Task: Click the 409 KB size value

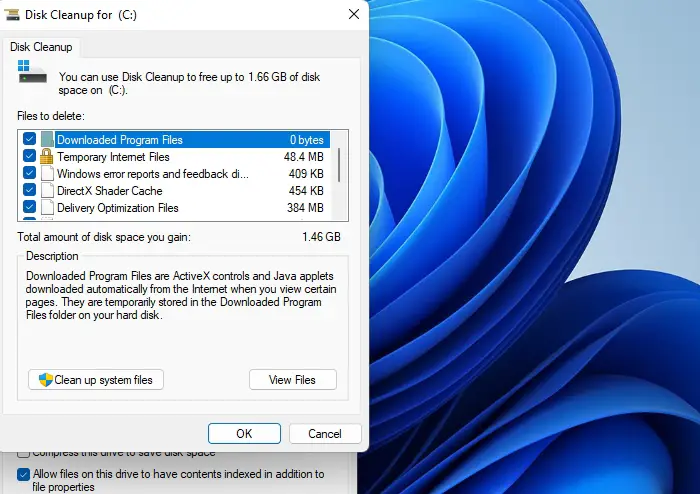Action: tap(306, 174)
